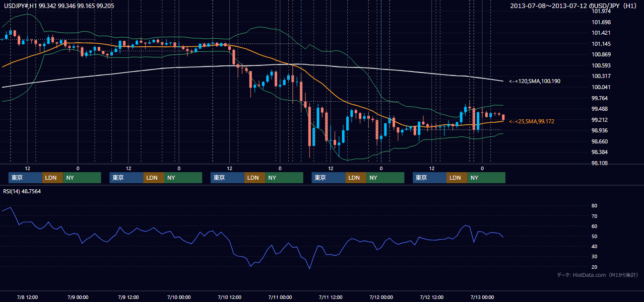Click the 7/10 12:00 time axis label
The width and height of the screenshot is (644, 302).
pos(229,297)
